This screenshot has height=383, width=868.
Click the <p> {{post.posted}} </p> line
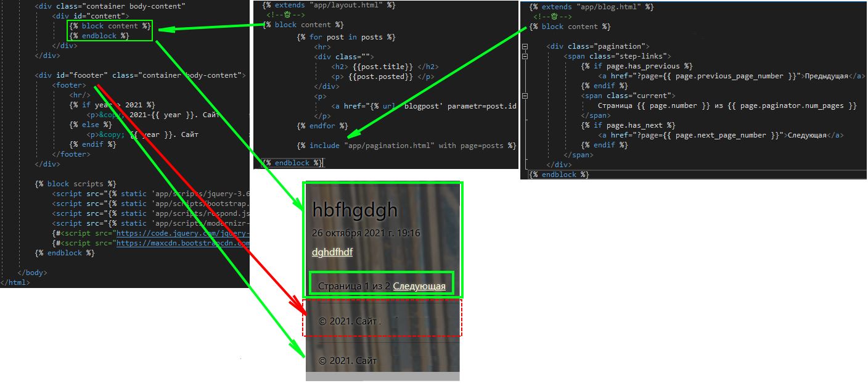(x=382, y=76)
